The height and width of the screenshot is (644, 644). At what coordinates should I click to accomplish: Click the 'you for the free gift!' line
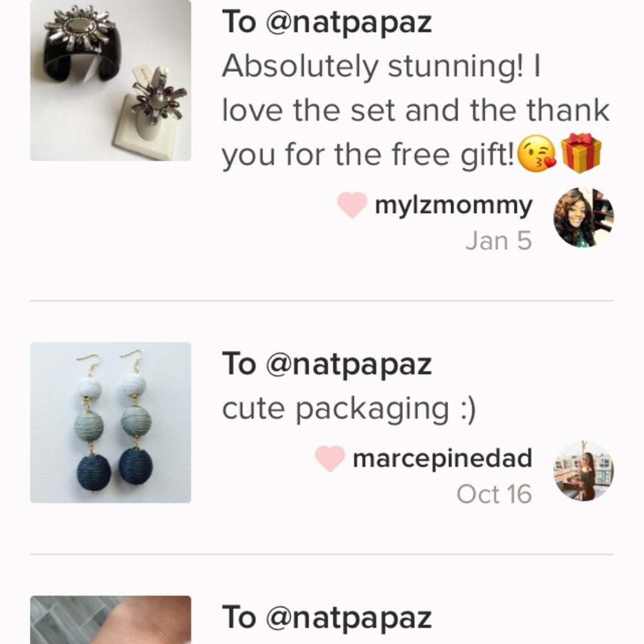[x=368, y=155]
